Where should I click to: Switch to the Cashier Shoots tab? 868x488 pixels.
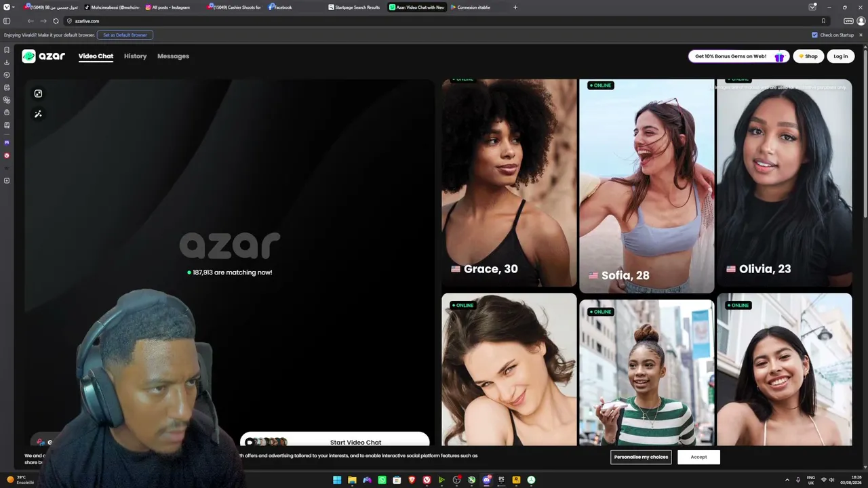pyautogui.click(x=234, y=7)
